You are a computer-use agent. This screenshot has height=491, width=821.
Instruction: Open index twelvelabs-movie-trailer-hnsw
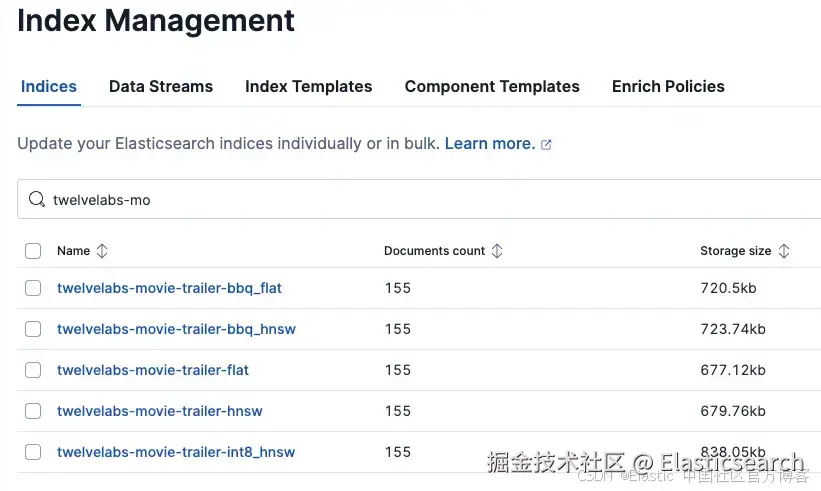[160, 411]
